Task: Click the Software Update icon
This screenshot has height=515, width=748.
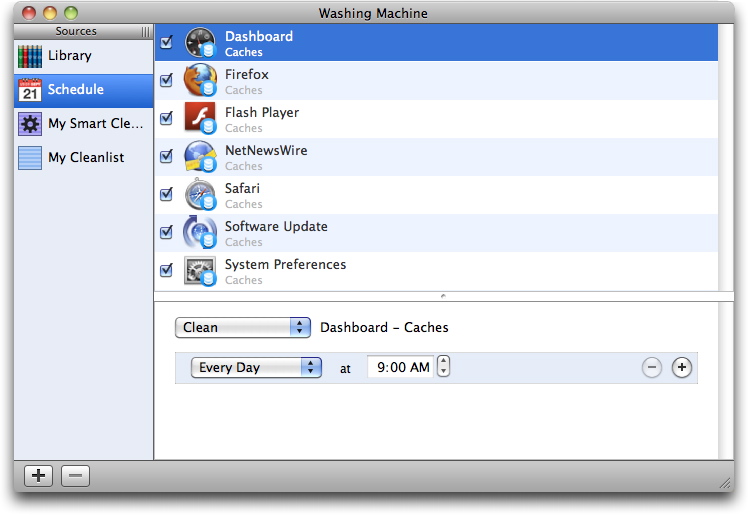Action: click(x=200, y=232)
